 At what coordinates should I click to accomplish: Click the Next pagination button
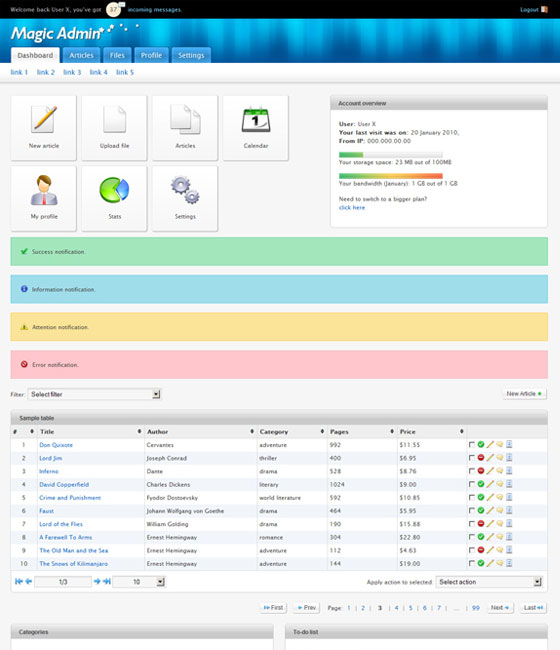click(x=500, y=608)
